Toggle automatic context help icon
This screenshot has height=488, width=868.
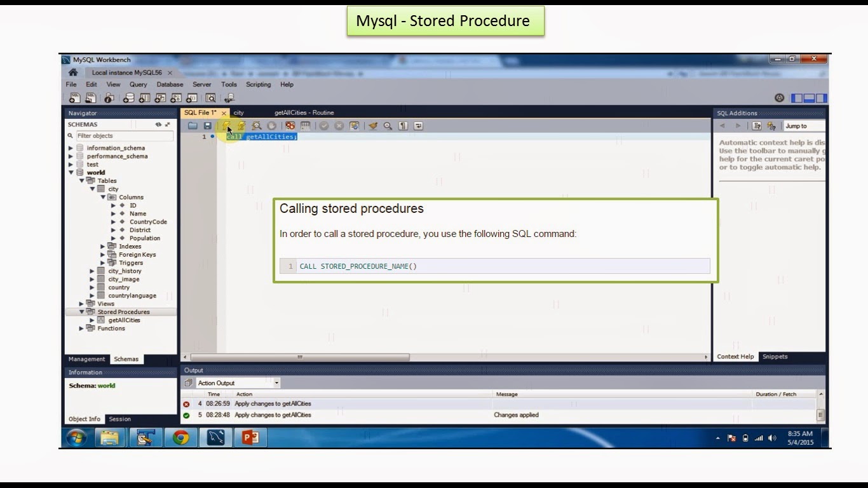click(771, 126)
